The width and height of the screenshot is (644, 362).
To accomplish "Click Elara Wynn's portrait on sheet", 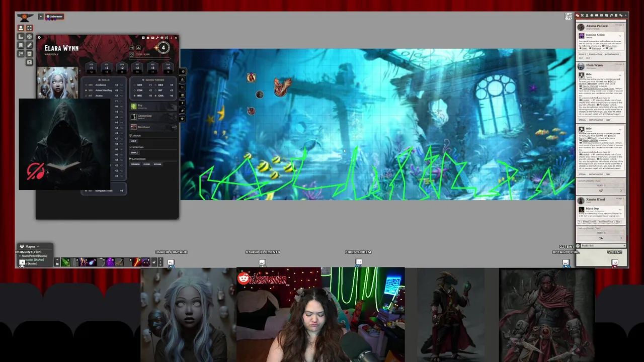I will [58, 82].
